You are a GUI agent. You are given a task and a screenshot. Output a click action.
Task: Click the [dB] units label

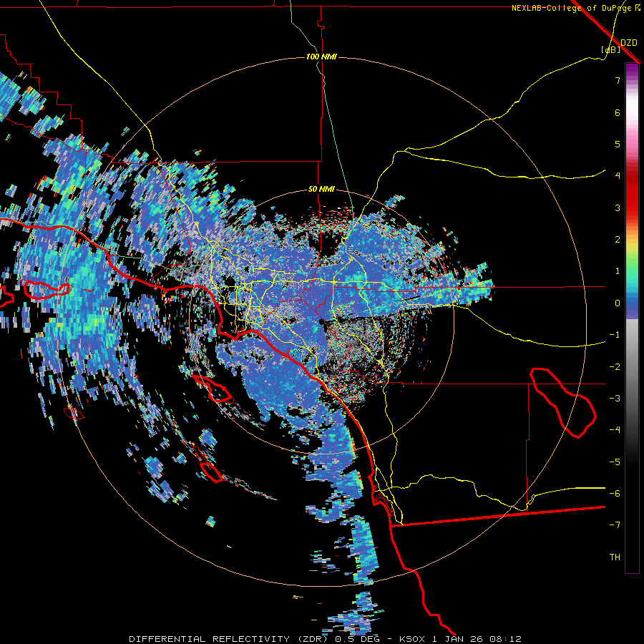(611, 50)
